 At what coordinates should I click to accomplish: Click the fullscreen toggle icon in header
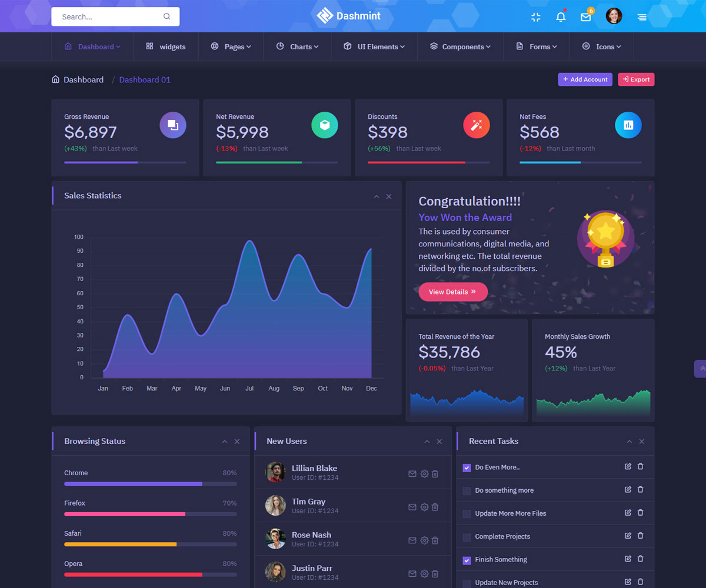(x=535, y=17)
